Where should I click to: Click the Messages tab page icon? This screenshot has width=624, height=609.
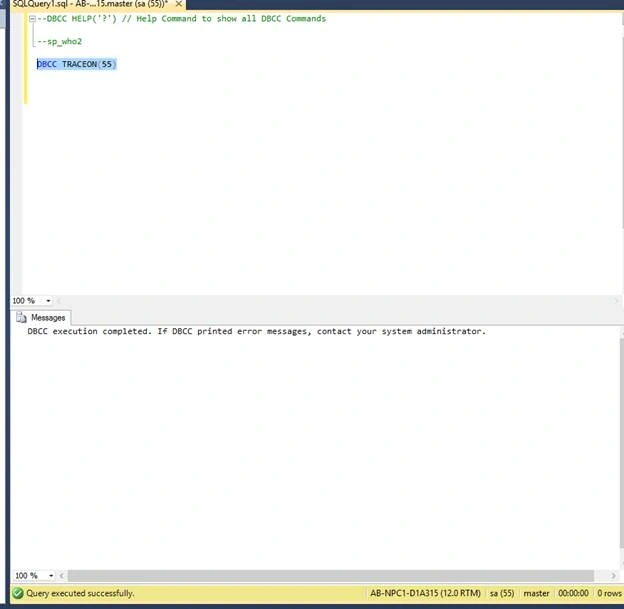pyautogui.click(x=21, y=318)
